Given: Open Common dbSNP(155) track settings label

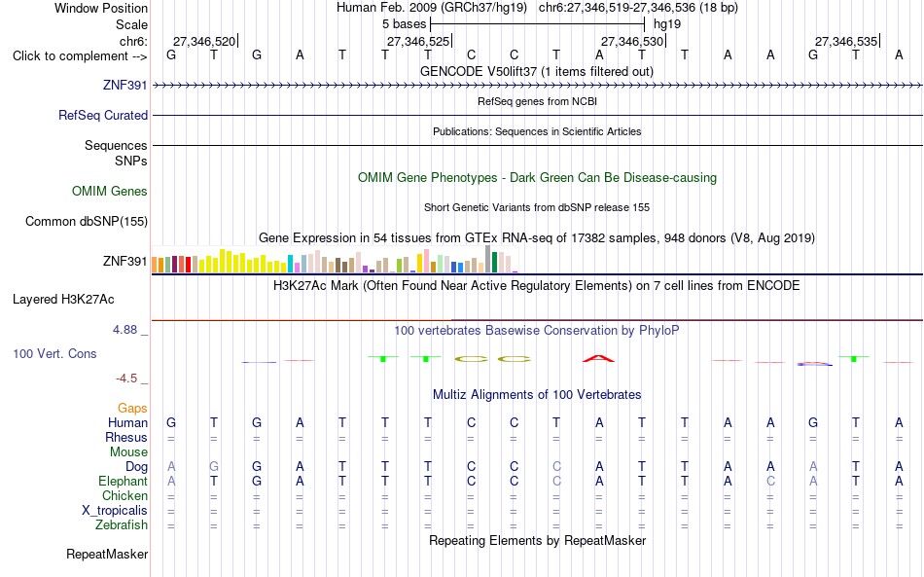Looking at the screenshot, I should coord(87,221).
